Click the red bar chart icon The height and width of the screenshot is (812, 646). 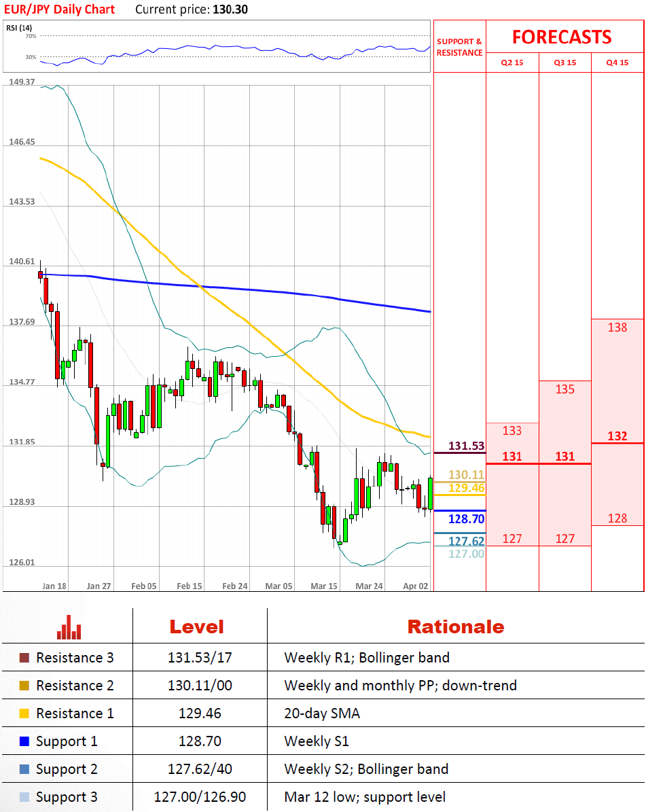coord(69,627)
